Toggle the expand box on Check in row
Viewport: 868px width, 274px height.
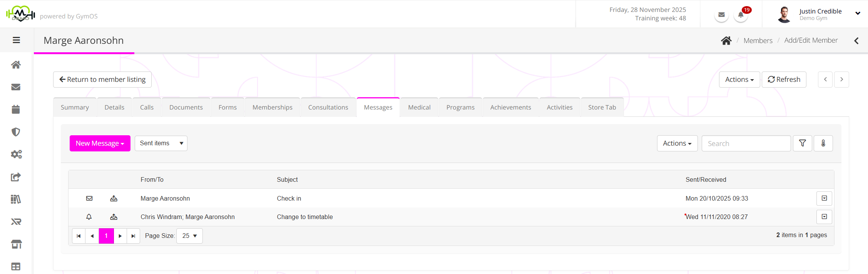point(824,198)
